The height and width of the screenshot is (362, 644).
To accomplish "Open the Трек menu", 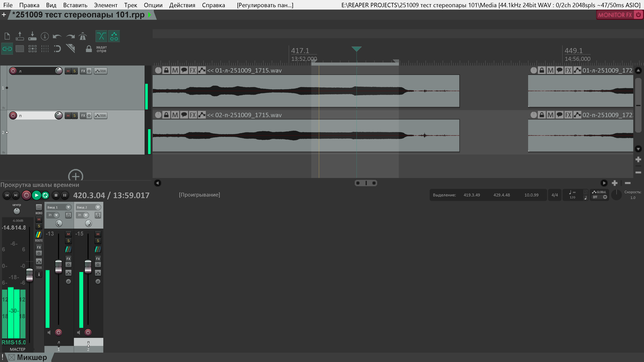I will coord(130,5).
